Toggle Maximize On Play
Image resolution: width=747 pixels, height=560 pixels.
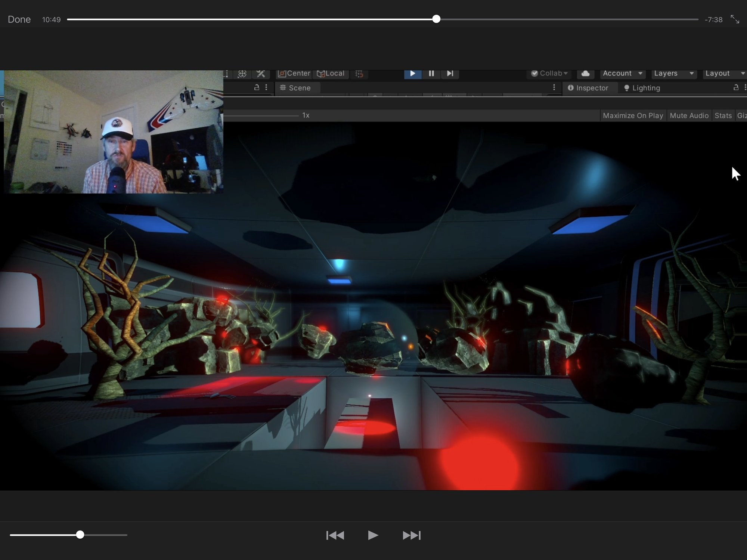click(x=633, y=115)
